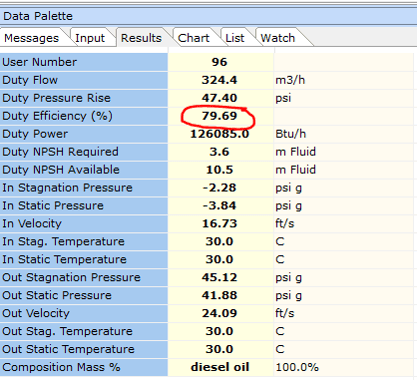Select the ft/s unit for In Velocity
The image size is (417, 380).
tap(285, 224)
